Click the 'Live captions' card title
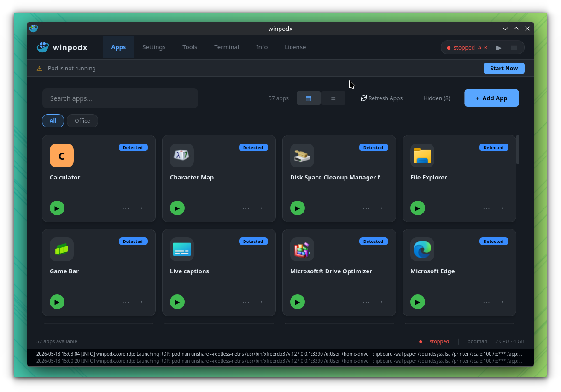Viewport: 561px width, 392px height. pyautogui.click(x=189, y=271)
